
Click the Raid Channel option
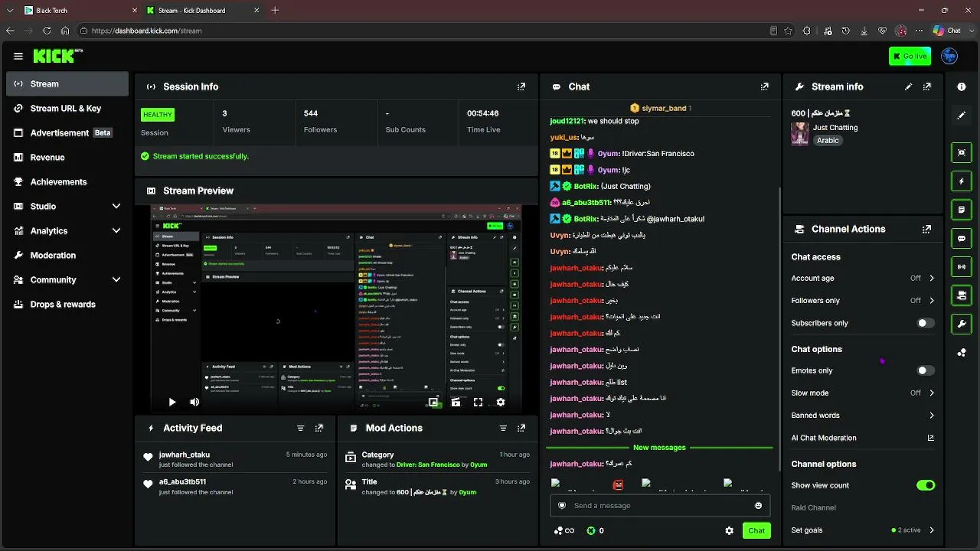(813, 507)
